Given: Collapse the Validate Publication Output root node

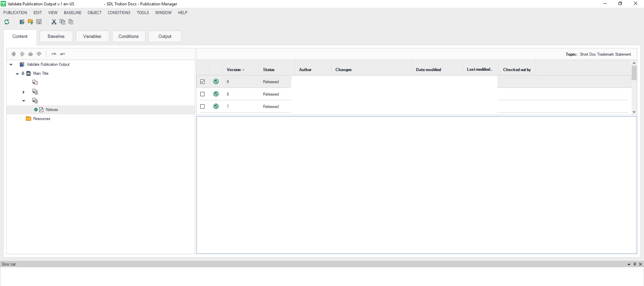Looking at the screenshot, I should pyautogui.click(x=11, y=64).
